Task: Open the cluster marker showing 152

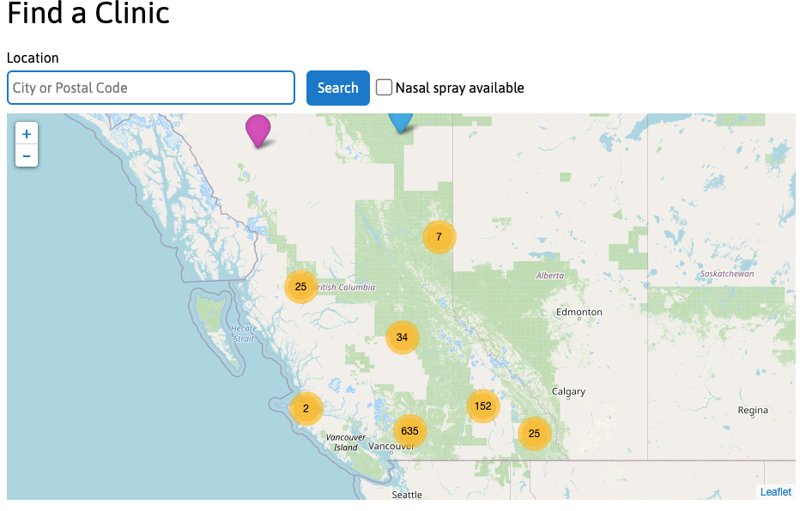Action: tap(482, 405)
